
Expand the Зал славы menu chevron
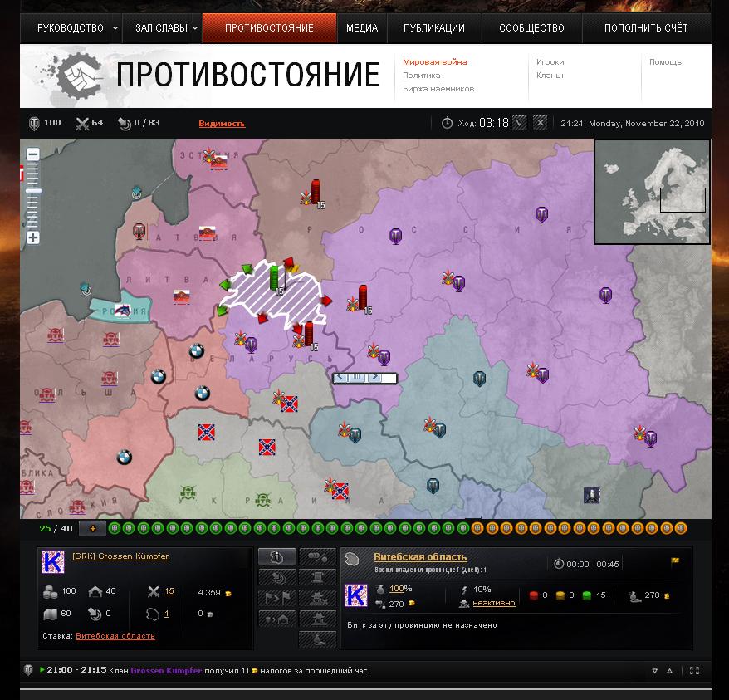195,28
